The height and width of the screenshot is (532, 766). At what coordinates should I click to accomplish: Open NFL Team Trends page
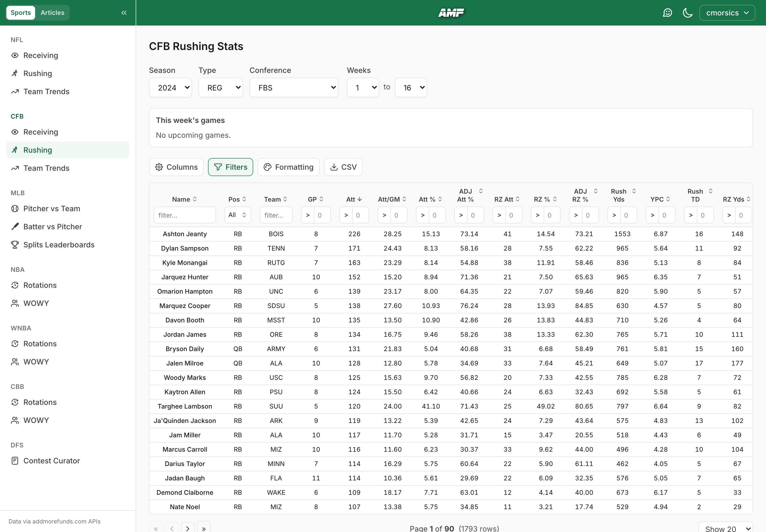(68, 91)
